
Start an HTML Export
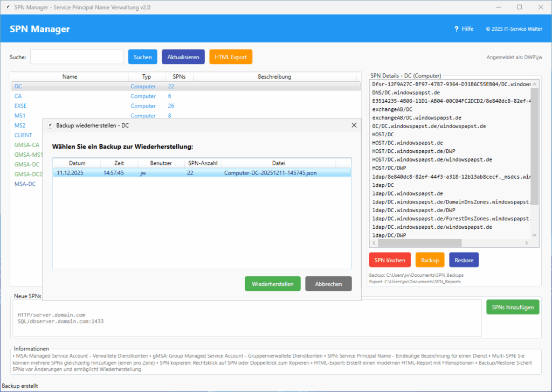pyautogui.click(x=231, y=57)
